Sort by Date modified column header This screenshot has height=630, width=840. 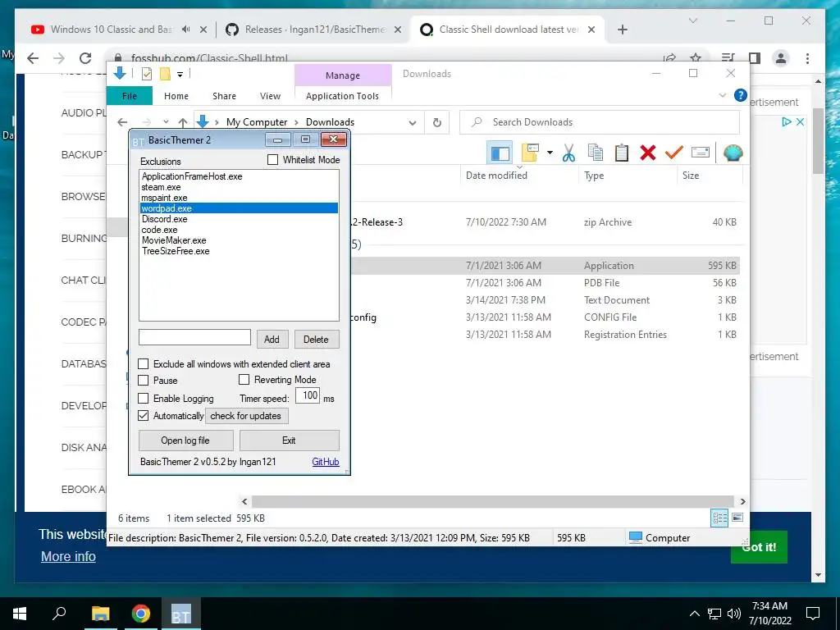point(519,176)
